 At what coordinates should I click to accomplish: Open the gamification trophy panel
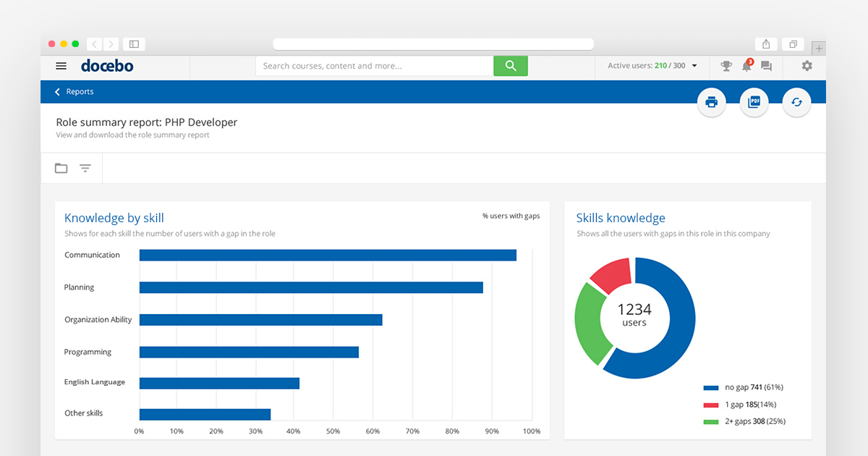(x=726, y=65)
